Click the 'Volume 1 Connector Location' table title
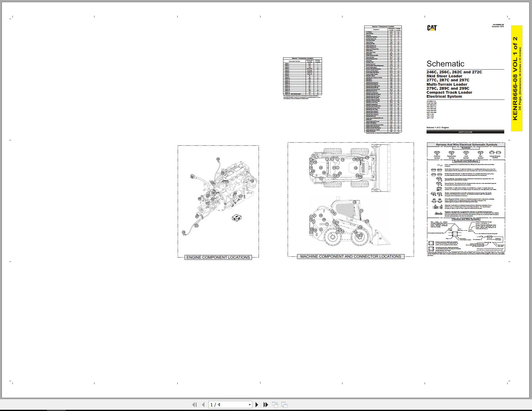Viewport: 532px width, 411px height. 303,58
